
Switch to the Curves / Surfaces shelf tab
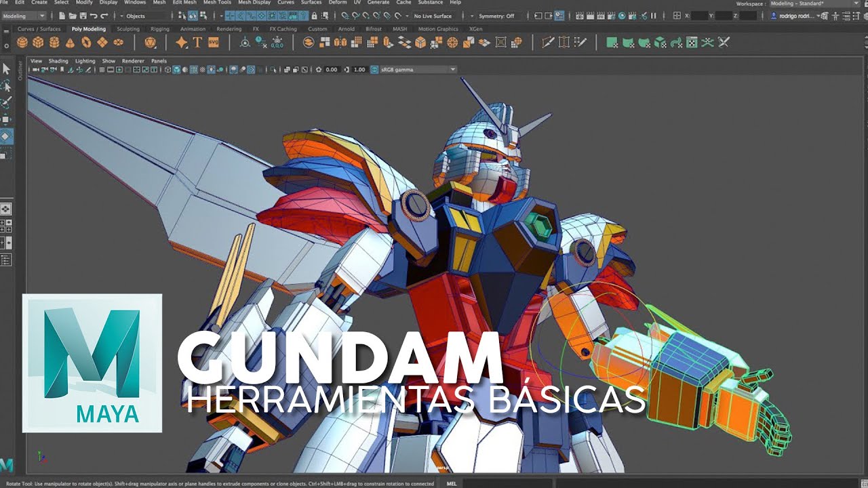pyautogui.click(x=39, y=29)
